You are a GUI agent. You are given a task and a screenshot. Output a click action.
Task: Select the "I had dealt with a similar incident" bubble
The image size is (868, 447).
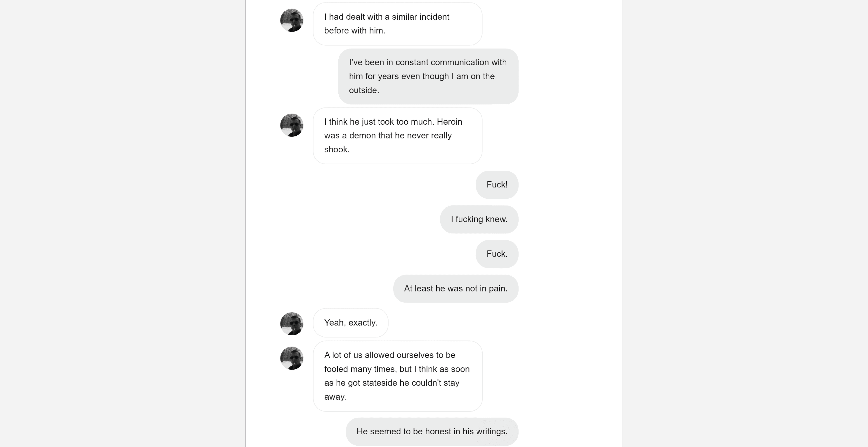pyautogui.click(x=398, y=24)
